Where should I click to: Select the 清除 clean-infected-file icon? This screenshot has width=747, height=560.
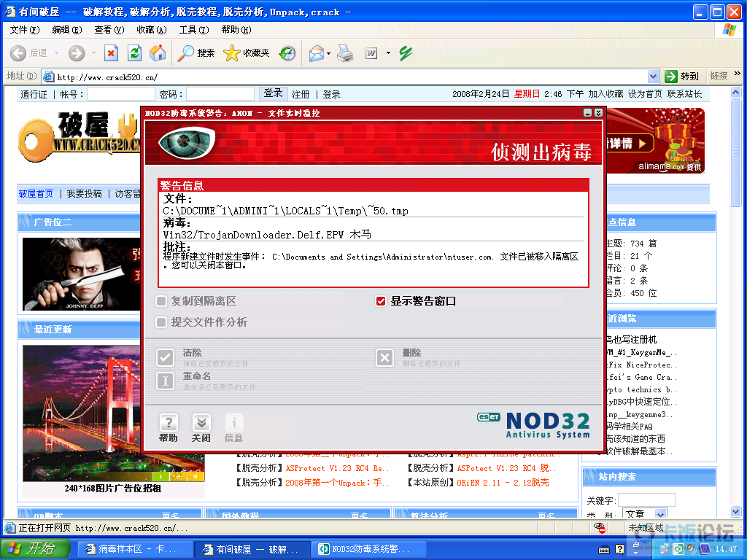pos(165,357)
